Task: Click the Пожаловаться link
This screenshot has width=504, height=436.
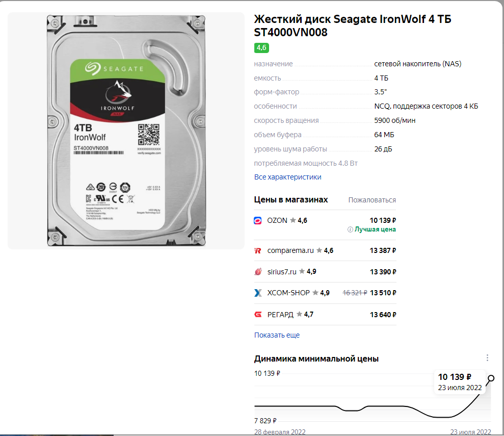Action: point(372,200)
